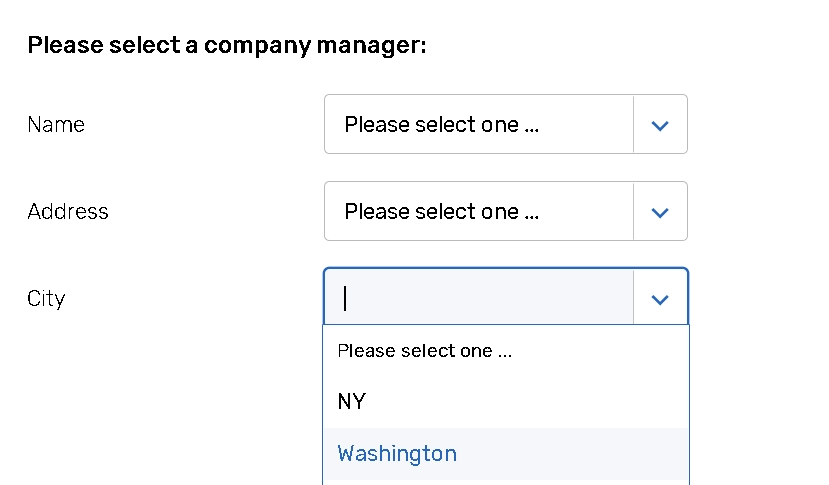Click the Address field chevron arrow
The width and height of the screenshot is (829, 485).
[660, 212]
